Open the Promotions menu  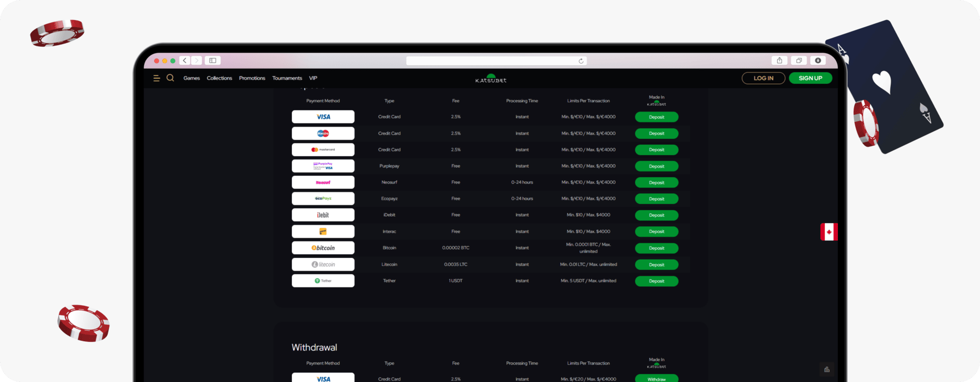point(252,78)
